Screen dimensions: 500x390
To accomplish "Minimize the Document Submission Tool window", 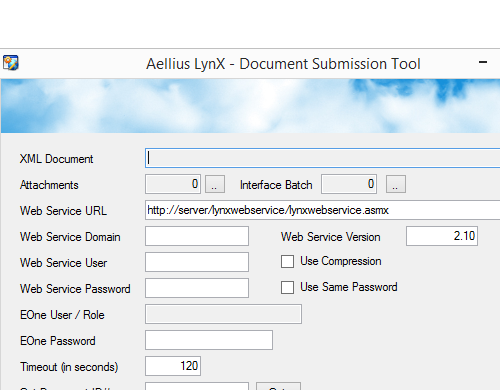I will pyautogui.click(x=483, y=62).
